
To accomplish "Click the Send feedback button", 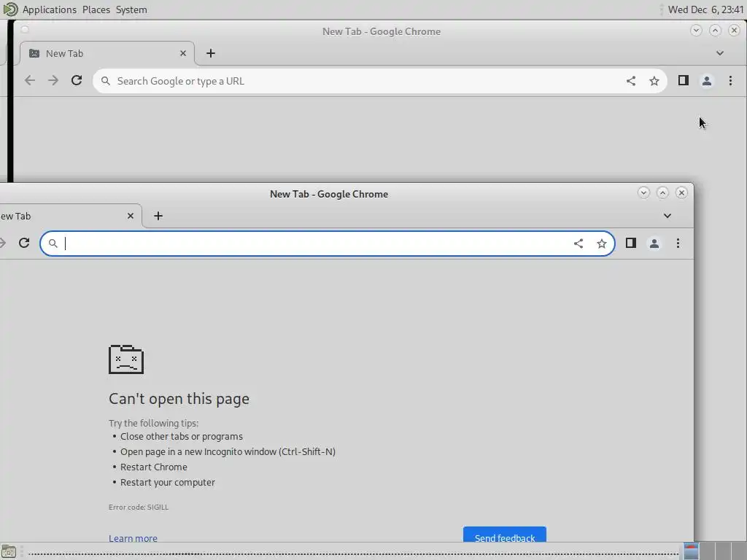I will (505, 534).
